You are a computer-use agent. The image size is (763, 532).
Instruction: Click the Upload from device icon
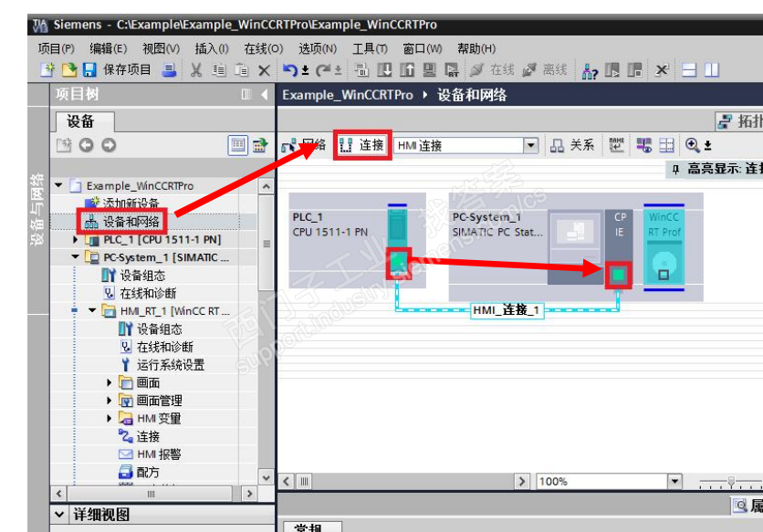tap(407, 70)
